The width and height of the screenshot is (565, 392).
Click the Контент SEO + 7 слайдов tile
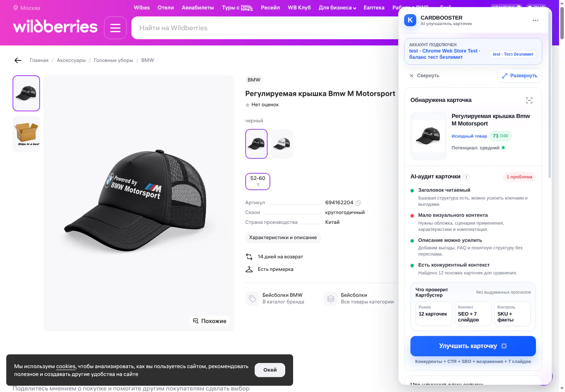coord(473,314)
